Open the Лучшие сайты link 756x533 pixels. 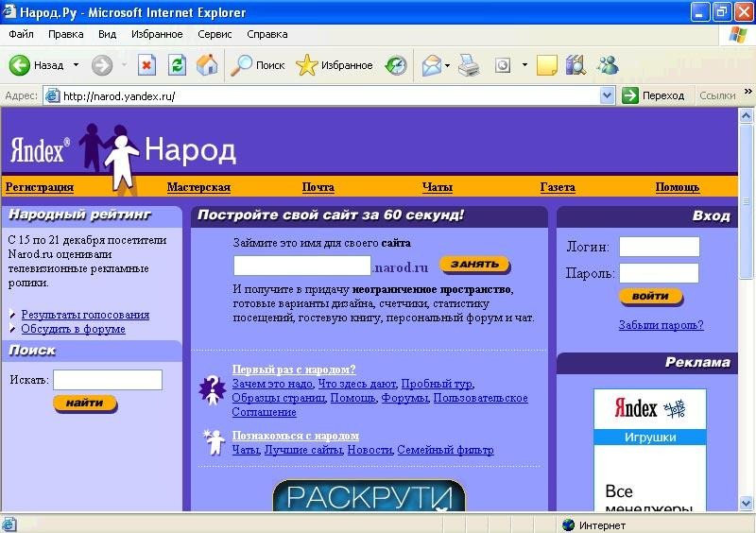click(x=303, y=450)
